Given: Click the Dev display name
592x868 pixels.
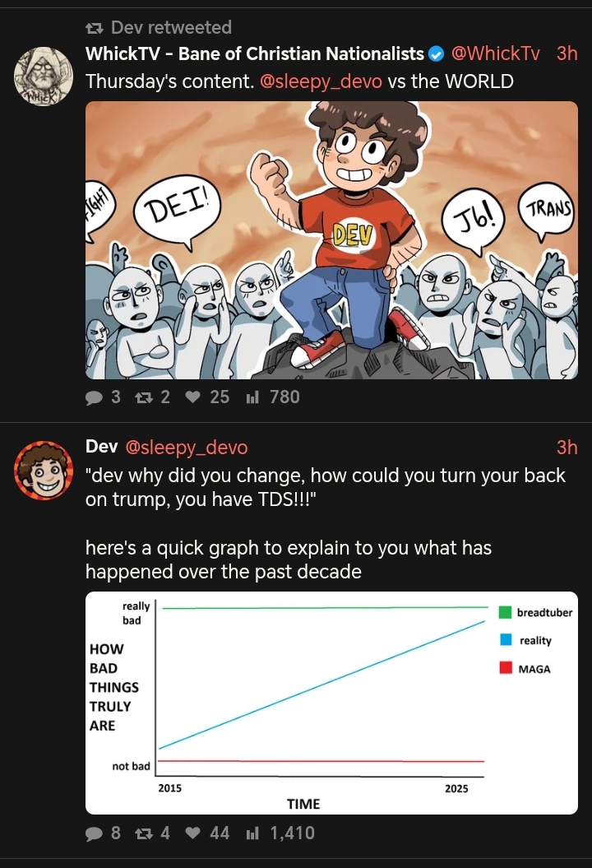Looking at the screenshot, I should tap(102, 446).
